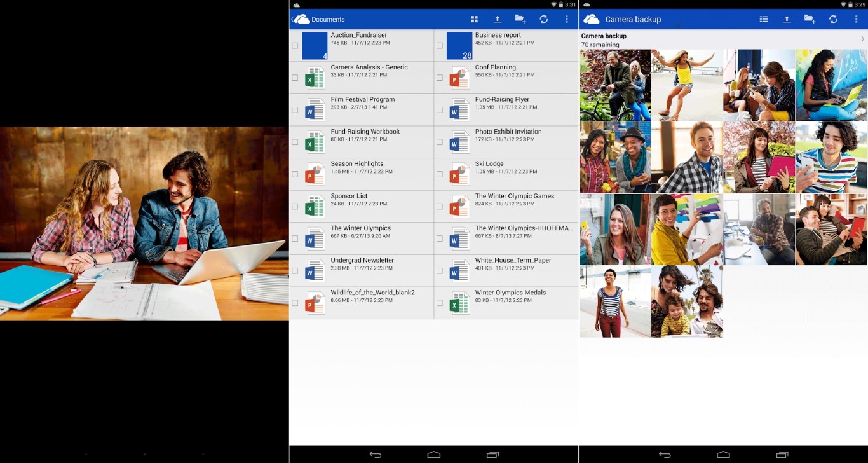Tap upload icon in Documents toolbar
Screen dimensions: 868x463
click(498, 20)
